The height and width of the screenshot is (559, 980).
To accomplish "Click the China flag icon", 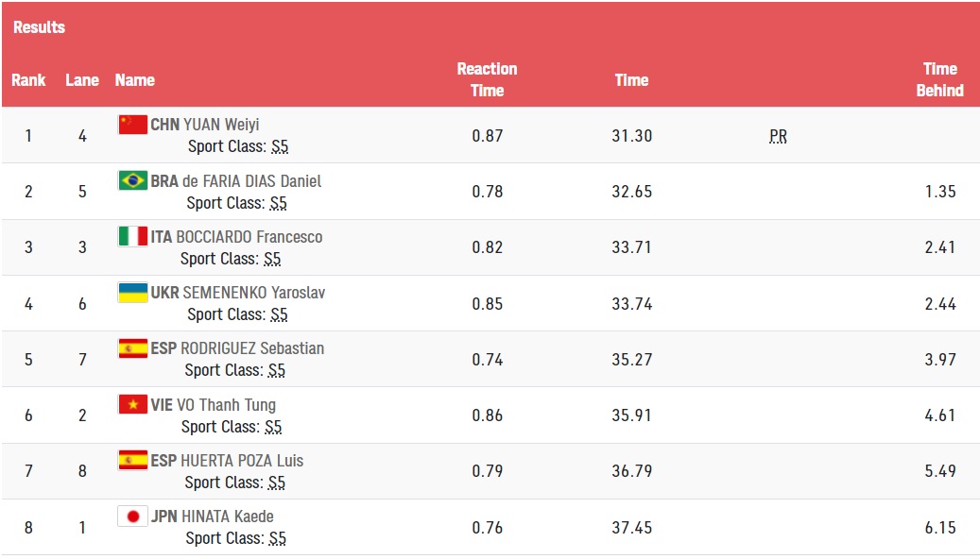I will (132, 125).
